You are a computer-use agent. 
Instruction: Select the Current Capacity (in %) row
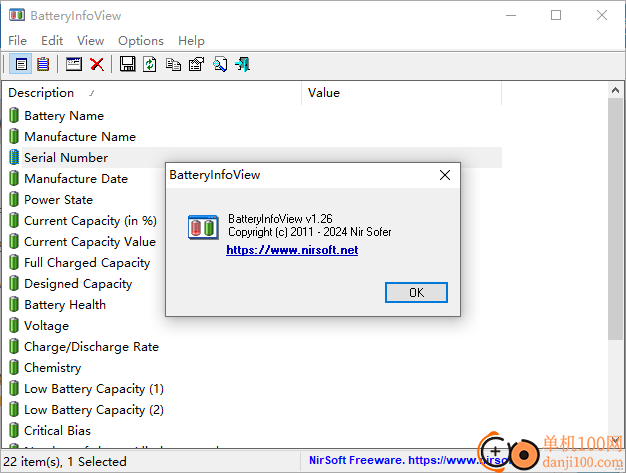click(x=252, y=220)
